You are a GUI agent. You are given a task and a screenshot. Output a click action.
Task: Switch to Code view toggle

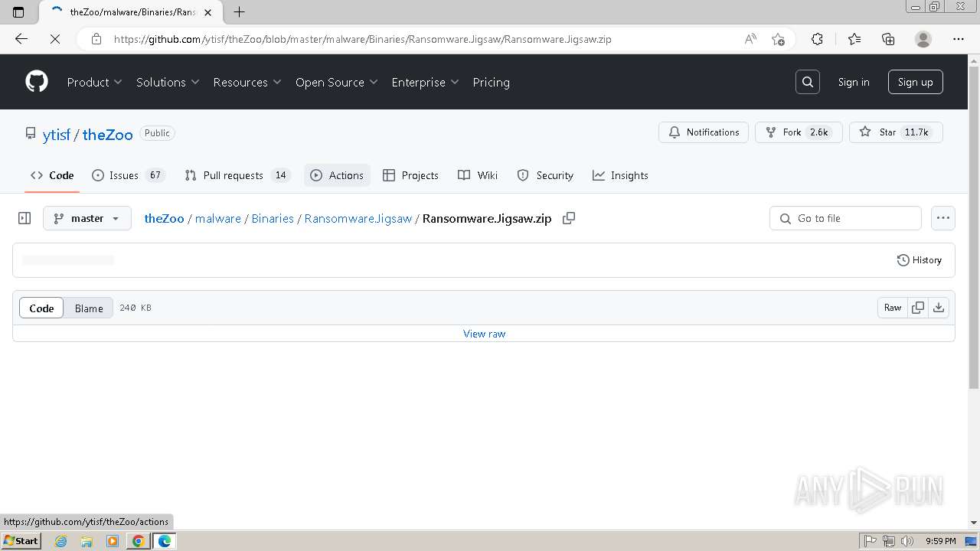point(41,308)
